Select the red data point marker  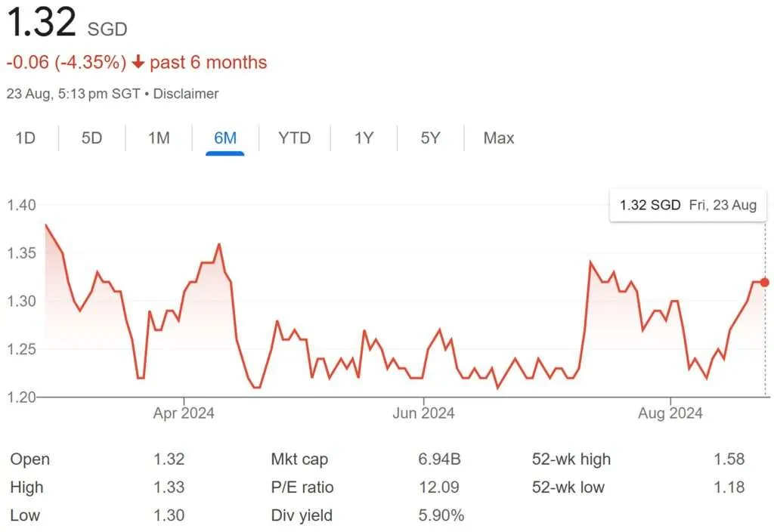coord(764,282)
